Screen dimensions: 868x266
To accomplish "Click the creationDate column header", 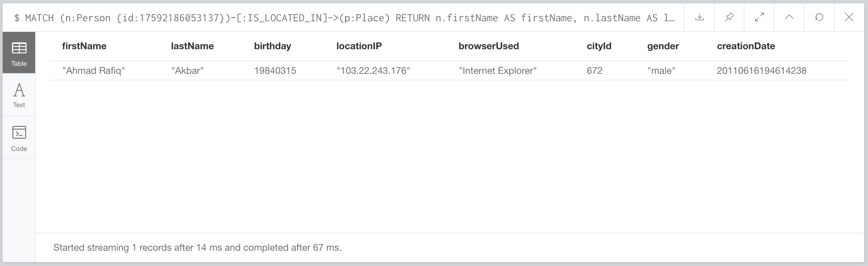I will coord(746,46).
